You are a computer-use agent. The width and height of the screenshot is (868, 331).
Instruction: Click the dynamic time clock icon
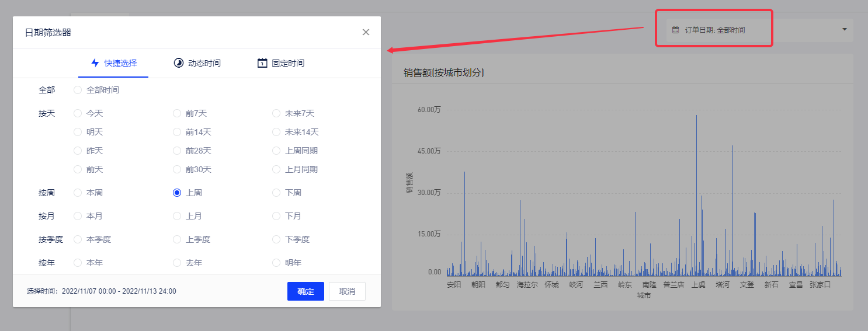coord(179,63)
